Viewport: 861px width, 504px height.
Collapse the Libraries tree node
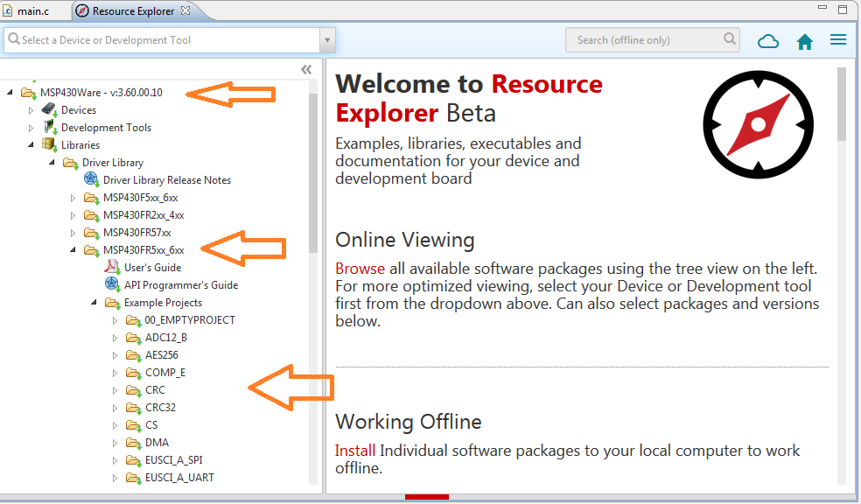(31, 145)
